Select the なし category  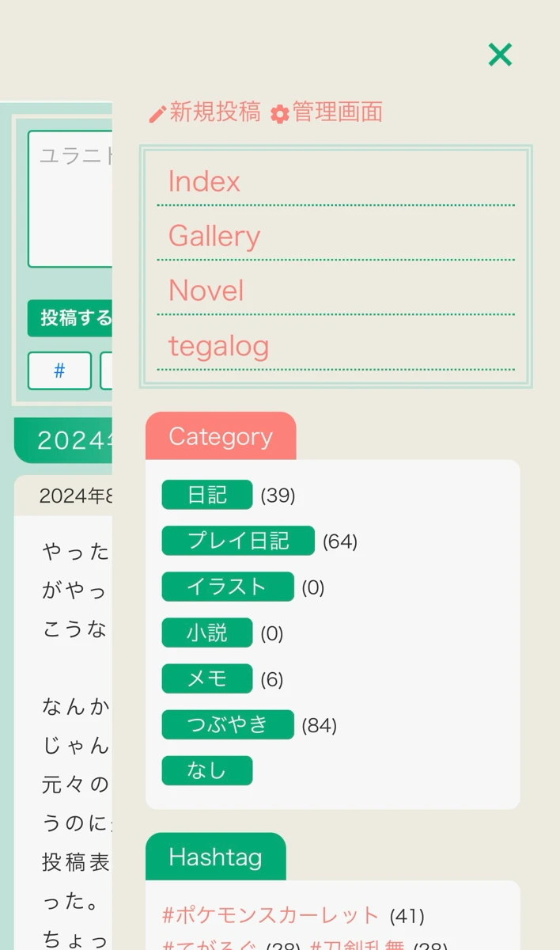tap(206, 770)
